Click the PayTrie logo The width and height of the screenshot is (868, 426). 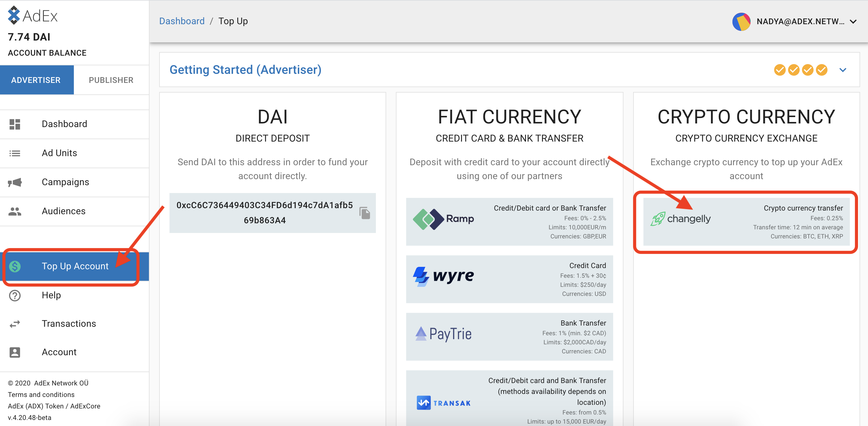[443, 334]
